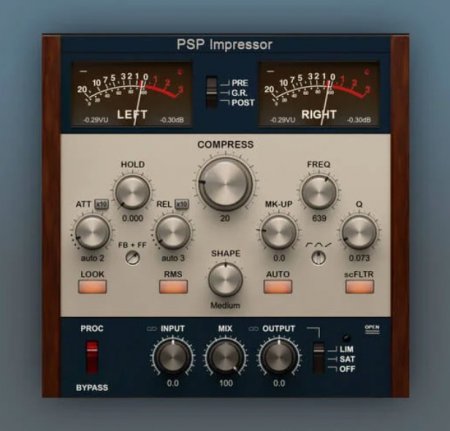Click the RIGHT VU meter
The height and width of the screenshot is (431, 450).
pyautogui.click(x=319, y=94)
